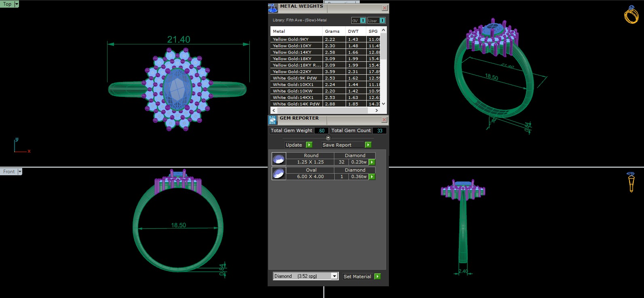The width and height of the screenshot is (644, 298).
Task: Select the White Gold:14KX1 row
Action: click(325, 97)
